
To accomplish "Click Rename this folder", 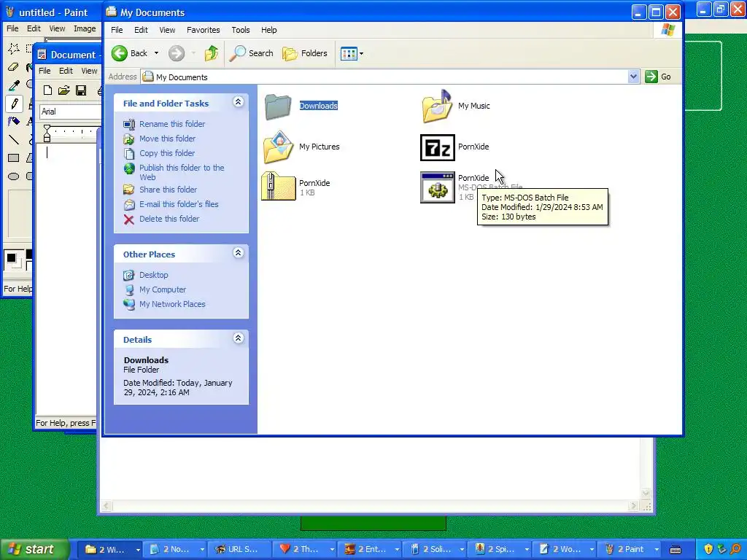I will tap(172, 124).
